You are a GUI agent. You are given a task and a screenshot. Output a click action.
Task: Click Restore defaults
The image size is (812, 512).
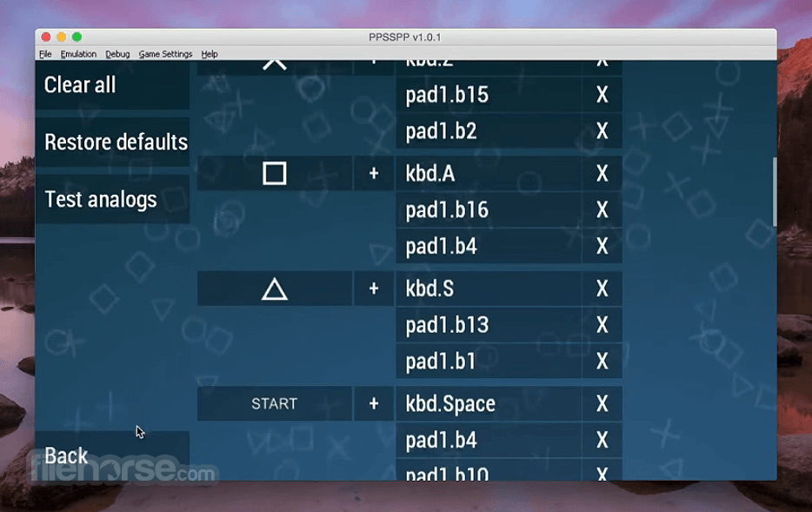tap(112, 142)
